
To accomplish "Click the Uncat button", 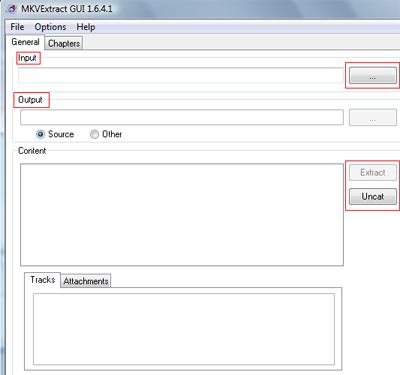I will (373, 197).
